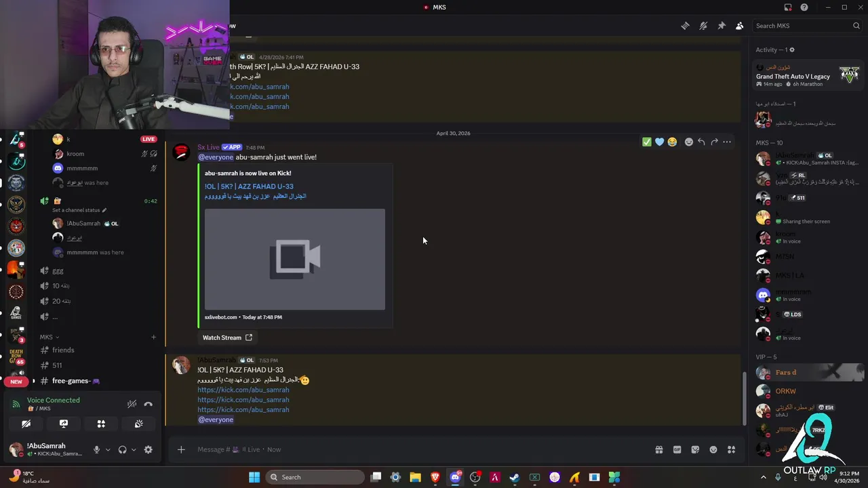
Task: Open emoji picker in message bar
Action: click(713, 449)
